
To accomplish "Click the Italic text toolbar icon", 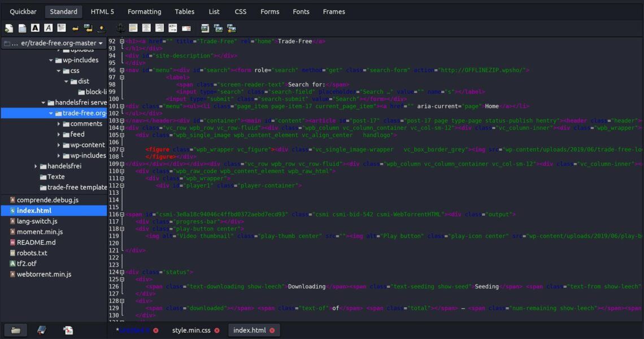I will [x=48, y=28].
